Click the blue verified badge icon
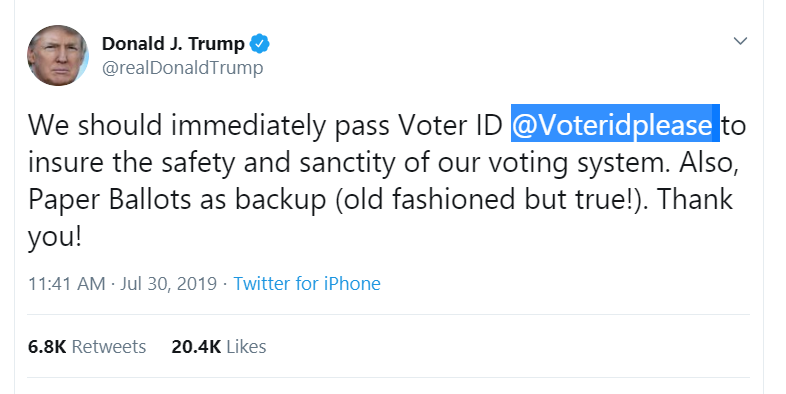The width and height of the screenshot is (786, 394). (x=260, y=44)
